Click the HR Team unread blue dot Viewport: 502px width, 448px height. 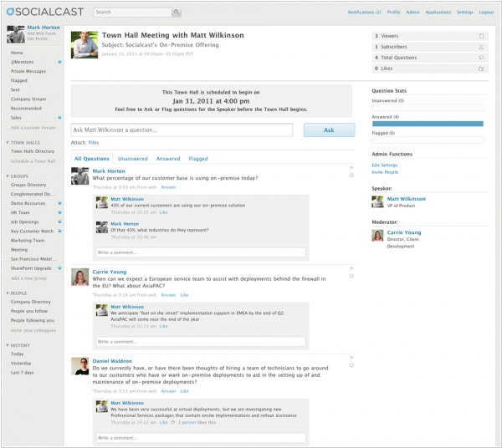pyautogui.click(x=59, y=212)
